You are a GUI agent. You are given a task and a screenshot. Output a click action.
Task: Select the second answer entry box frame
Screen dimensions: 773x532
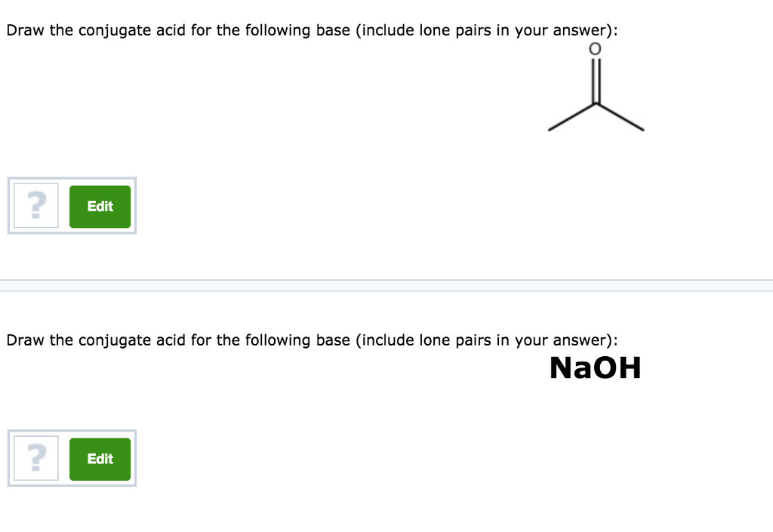pyautogui.click(x=71, y=459)
